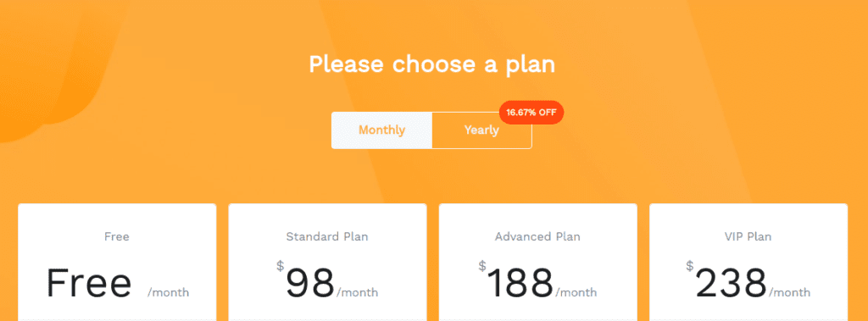Pick the small gray Free card title
The height and width of the screenshot is (321, 868).
click(117, 237)
